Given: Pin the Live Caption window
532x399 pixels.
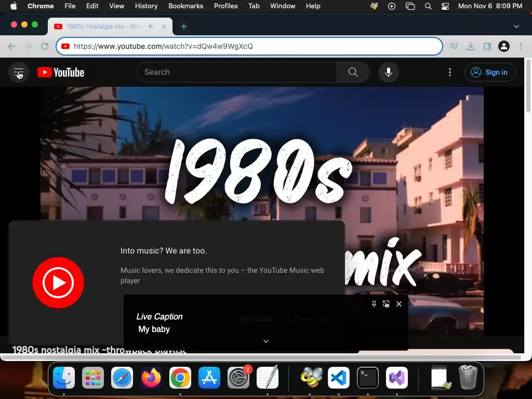Looking at the screenshot, I should [x=374, y=304].
